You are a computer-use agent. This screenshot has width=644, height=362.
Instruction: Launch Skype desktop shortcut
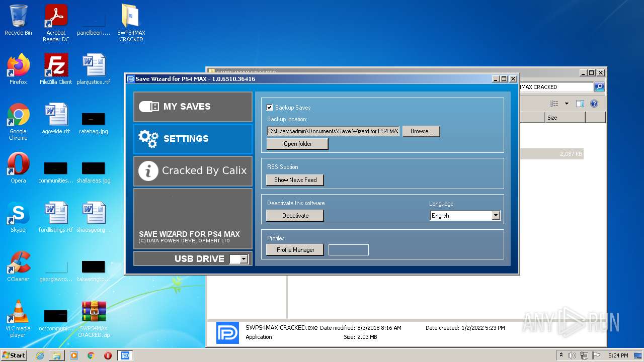click(x=18, y=217)
